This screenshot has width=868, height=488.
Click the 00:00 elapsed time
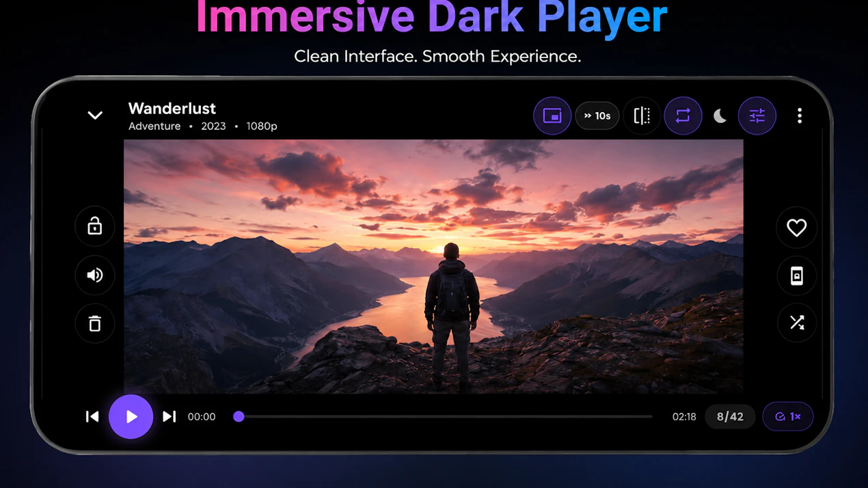[202, 416]
